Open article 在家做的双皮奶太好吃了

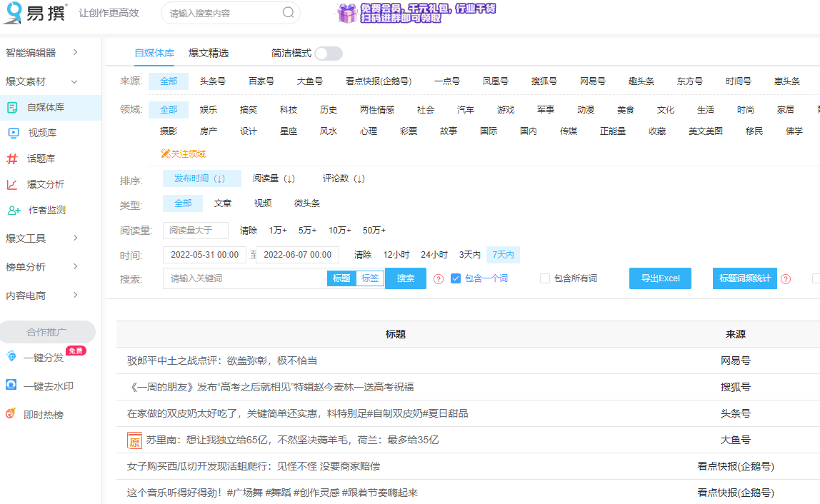[297, 413]
